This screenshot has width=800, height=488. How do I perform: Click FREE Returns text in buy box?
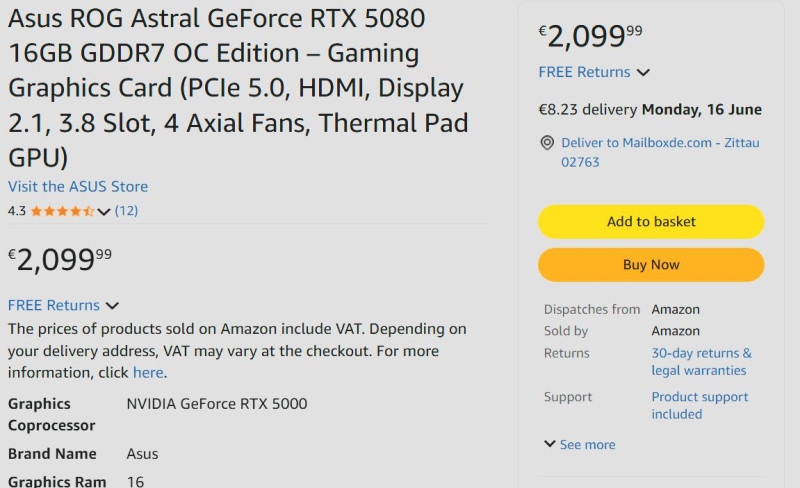(x=584, y=72)
